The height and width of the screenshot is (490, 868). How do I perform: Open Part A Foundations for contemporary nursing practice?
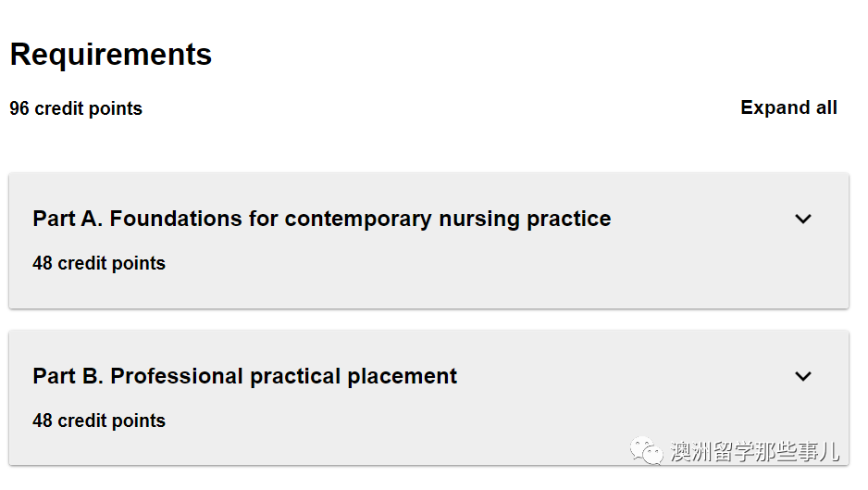click(322, 219)
